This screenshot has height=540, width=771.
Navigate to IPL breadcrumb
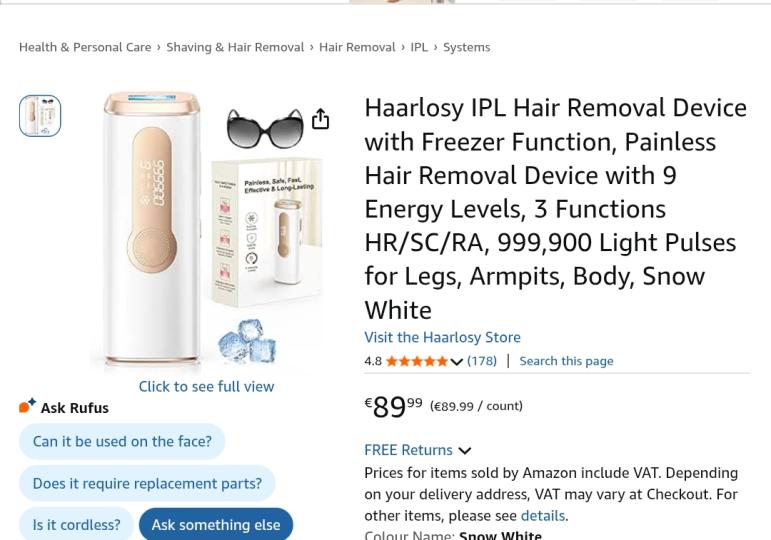pos(419,47)
